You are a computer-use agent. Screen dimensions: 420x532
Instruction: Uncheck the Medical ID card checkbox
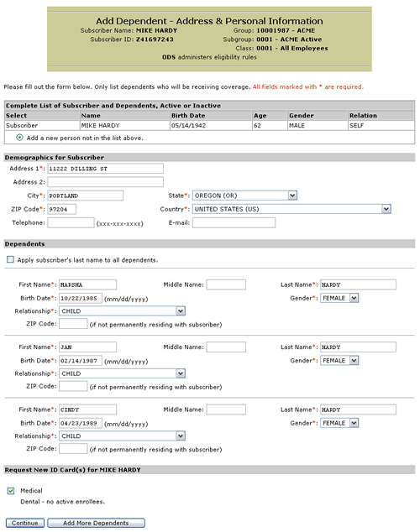coord(11,491)
